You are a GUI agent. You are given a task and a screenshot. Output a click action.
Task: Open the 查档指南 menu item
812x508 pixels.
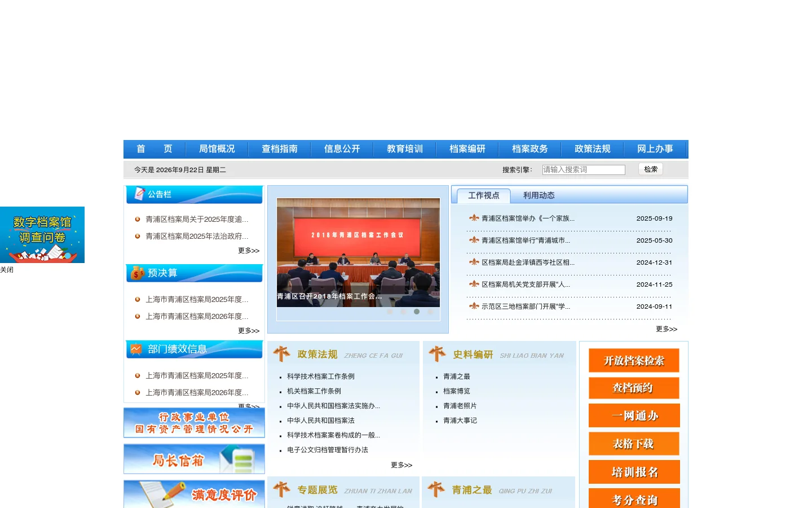coord(279,149)
